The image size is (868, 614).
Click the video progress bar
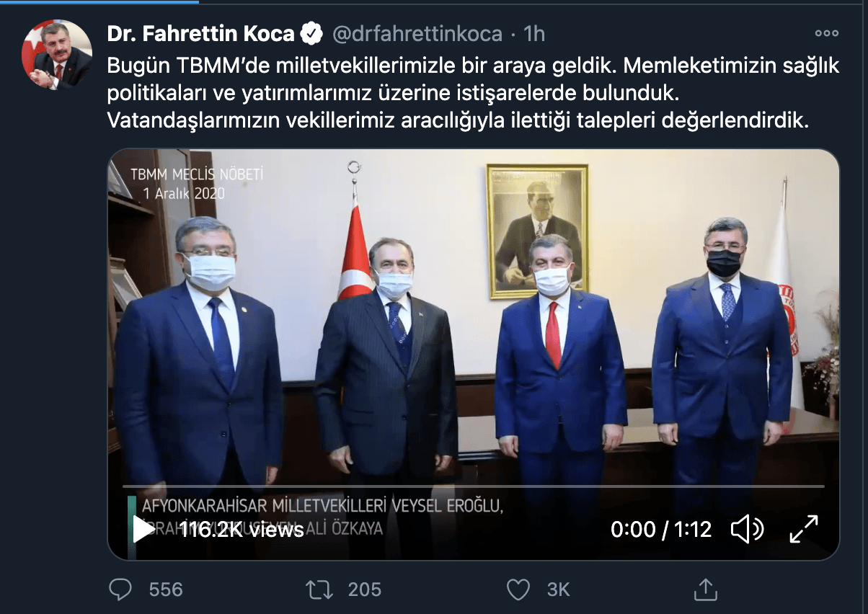[x=473, y=486]
